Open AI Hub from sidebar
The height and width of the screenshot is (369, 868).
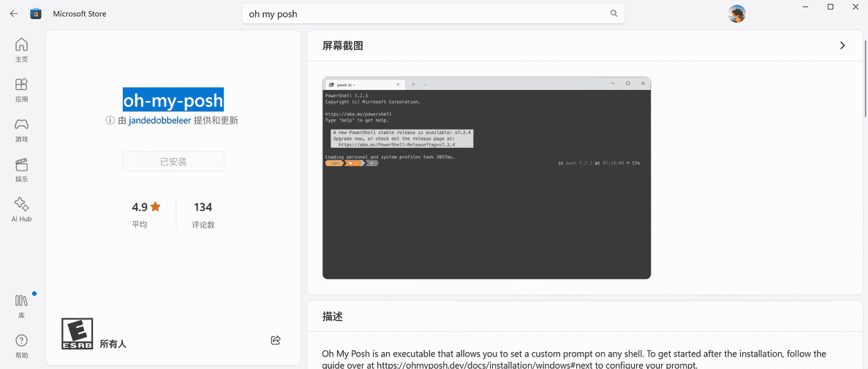point(21,209)
